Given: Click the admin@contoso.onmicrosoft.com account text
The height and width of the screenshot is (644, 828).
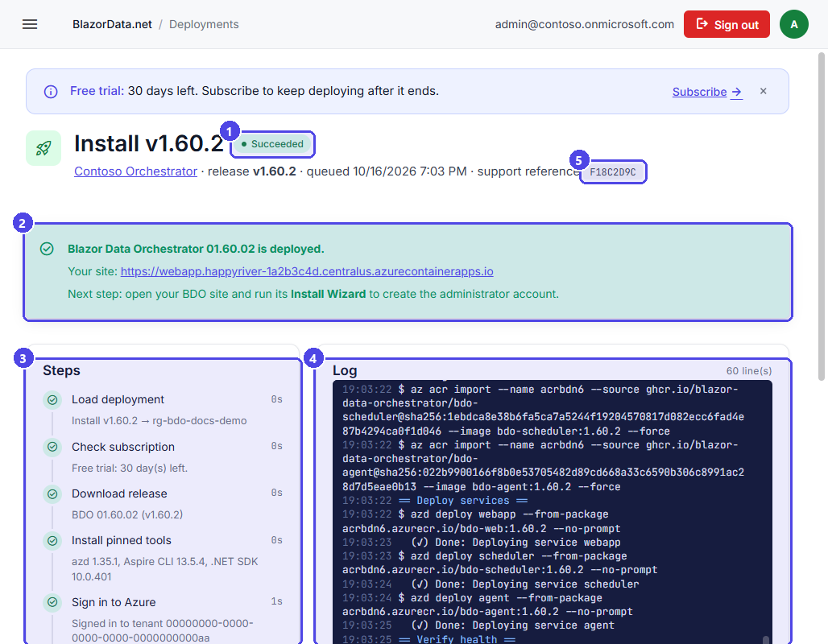Looking at the screenshot, I should [x=585, y=24].
